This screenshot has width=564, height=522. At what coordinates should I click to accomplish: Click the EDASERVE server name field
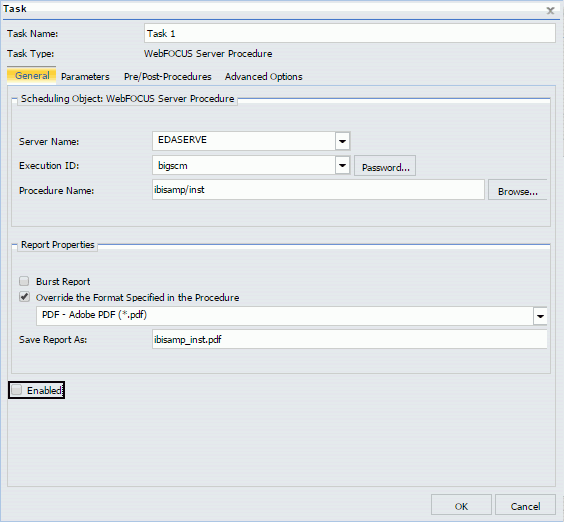244,141
